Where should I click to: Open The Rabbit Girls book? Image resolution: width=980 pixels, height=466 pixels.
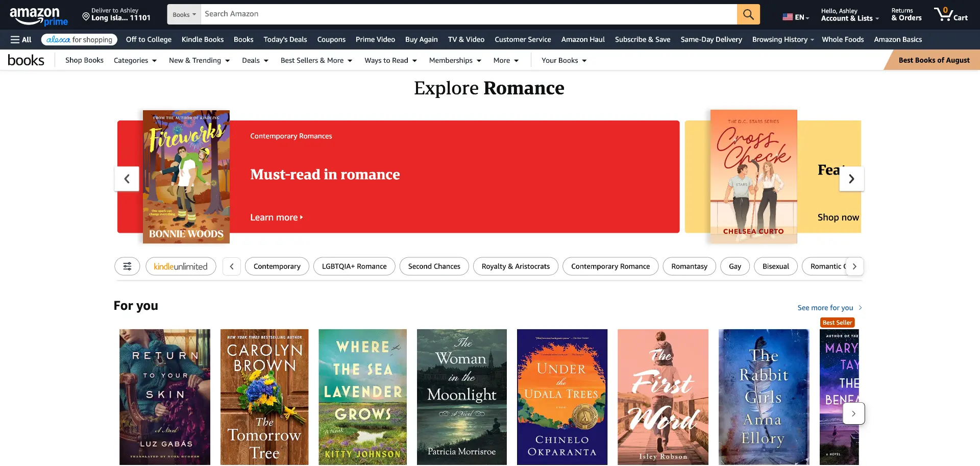pos(764,397)
